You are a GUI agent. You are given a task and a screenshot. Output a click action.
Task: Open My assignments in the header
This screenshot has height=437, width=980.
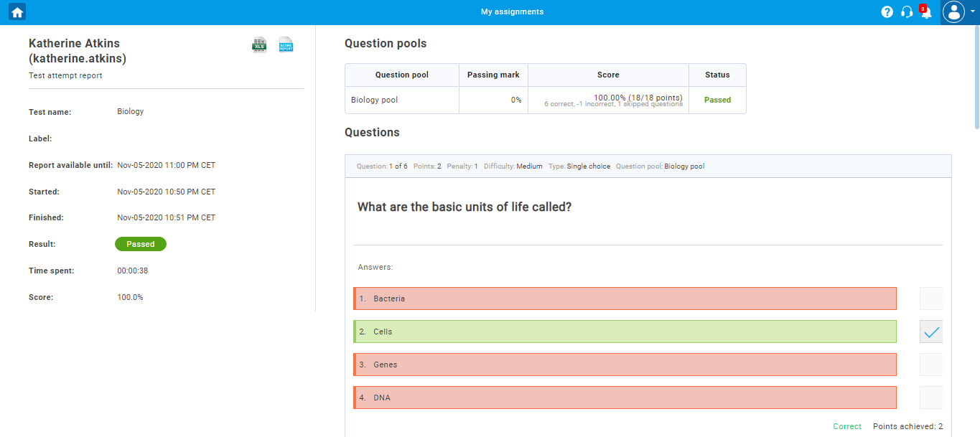tap(512, 11)
